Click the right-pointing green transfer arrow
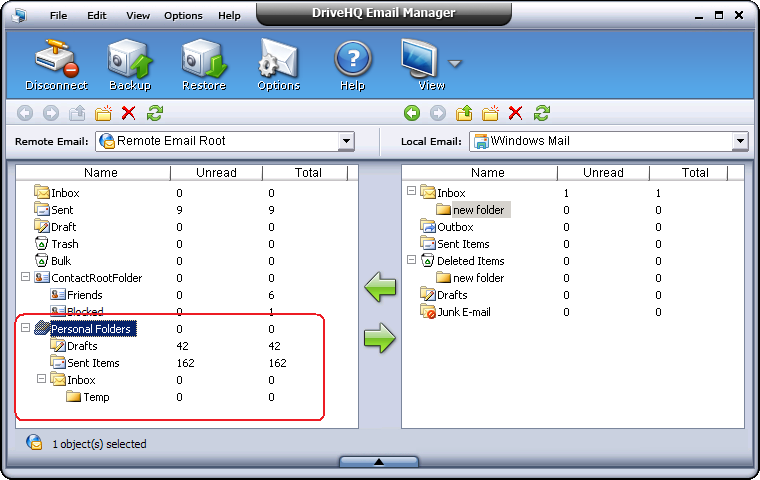760x480 pixels. [x=380, y=339]
